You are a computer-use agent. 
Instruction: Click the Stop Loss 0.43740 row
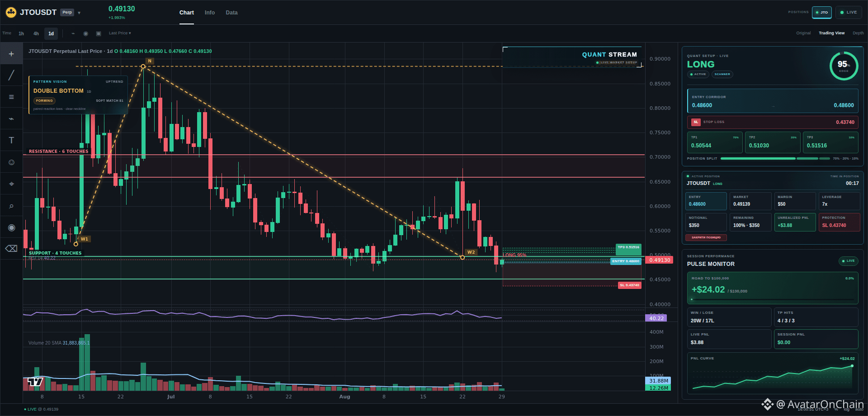[x=773, y=122]
